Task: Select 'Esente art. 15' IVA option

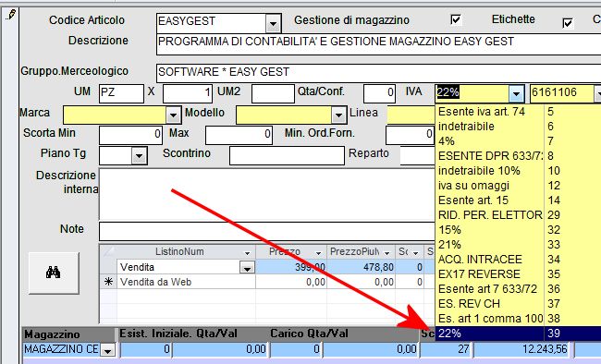Action: pyautogui.click(x=518, y=200)
